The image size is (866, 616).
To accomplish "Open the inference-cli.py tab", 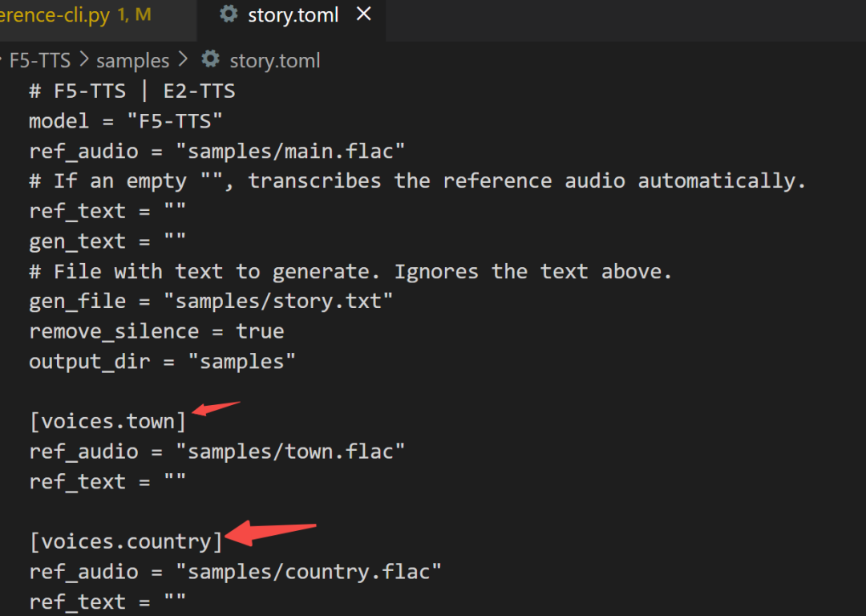I will pyautogui.click(x=75, y=15).
